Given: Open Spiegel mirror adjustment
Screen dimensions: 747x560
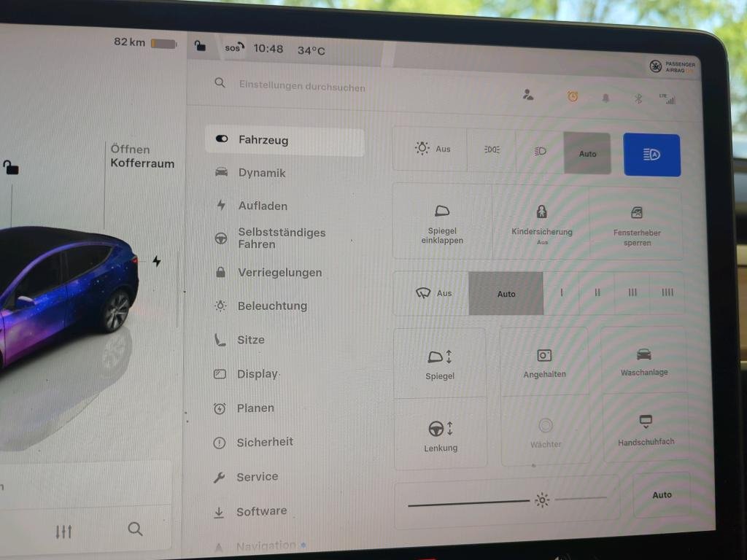Looking at the screenshot, I should pyautogui.click(x=440, y=364).
